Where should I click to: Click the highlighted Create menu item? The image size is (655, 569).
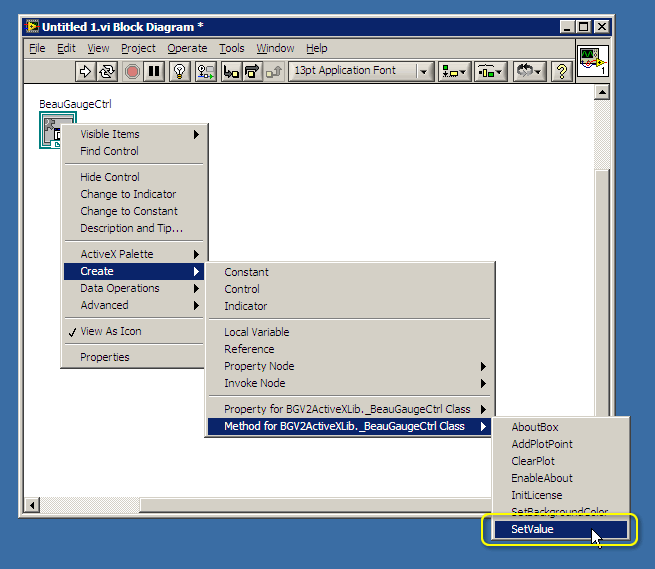[x=134, y=271]
